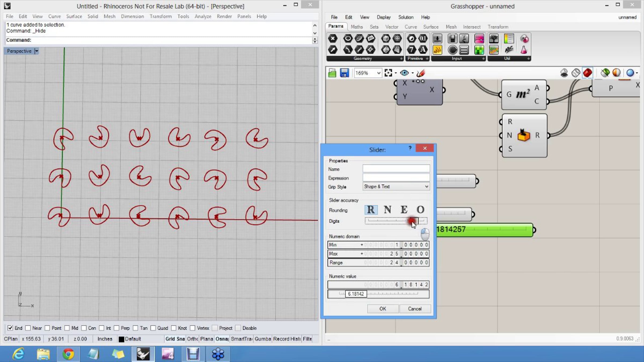Open the Grip Style dropdown
644x362 pixels.
tap(396, 187)
